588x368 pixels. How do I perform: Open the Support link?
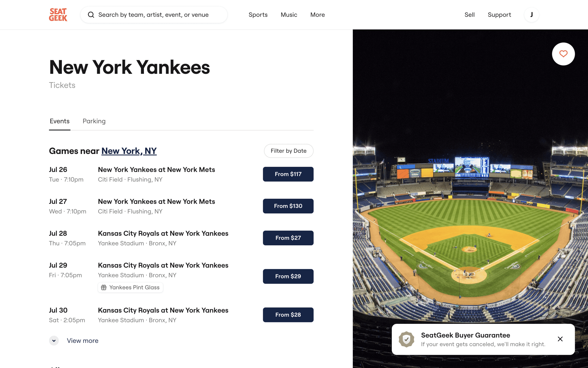coord(499,15)
